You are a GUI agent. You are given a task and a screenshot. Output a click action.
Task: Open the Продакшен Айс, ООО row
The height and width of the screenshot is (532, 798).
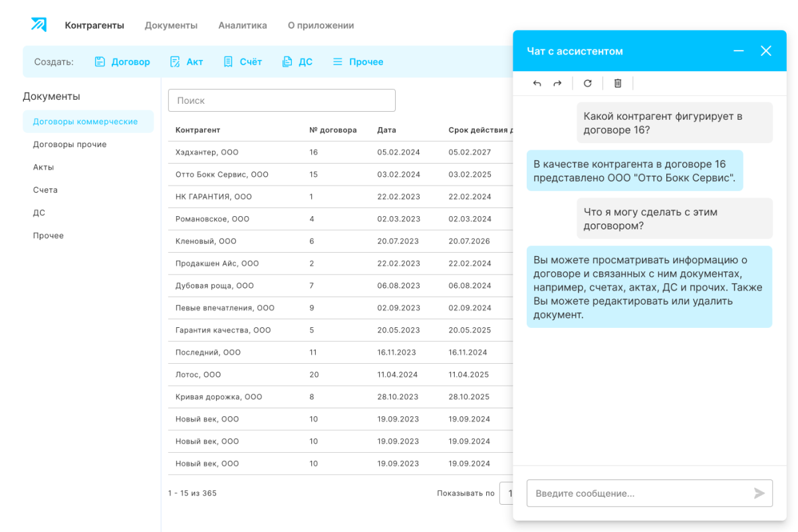click(340, 263)
